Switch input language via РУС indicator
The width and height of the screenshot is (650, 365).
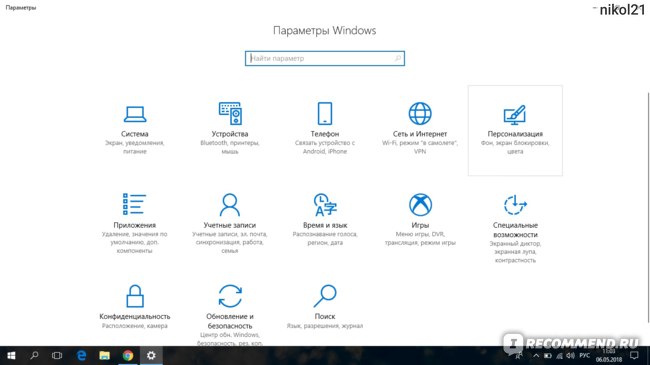point(585,355)
